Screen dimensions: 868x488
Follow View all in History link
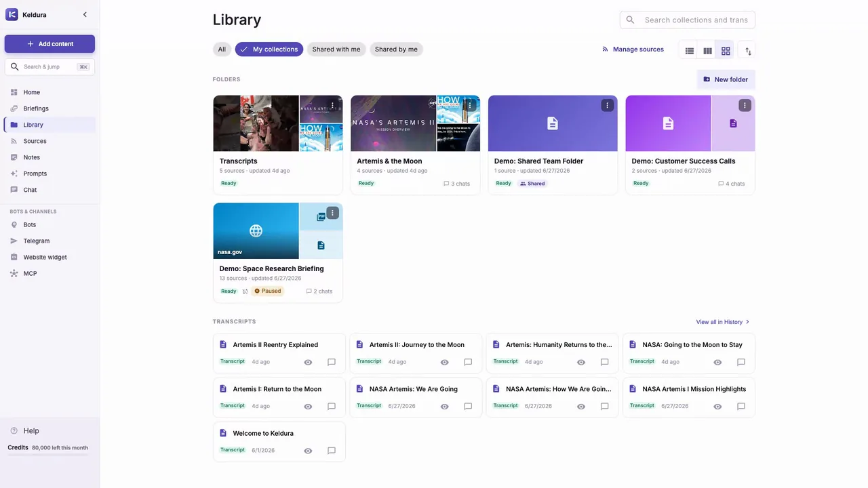point(723,322)
